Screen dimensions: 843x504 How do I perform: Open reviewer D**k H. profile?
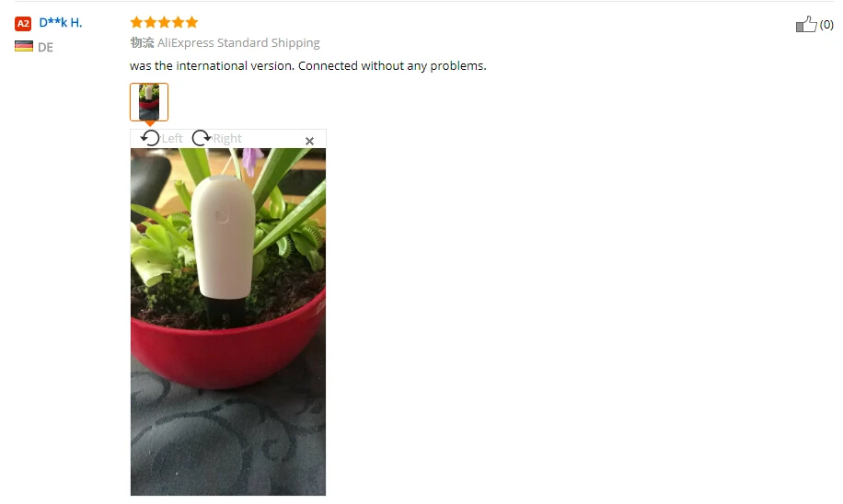pyautogui.click(x=61, y=23)
